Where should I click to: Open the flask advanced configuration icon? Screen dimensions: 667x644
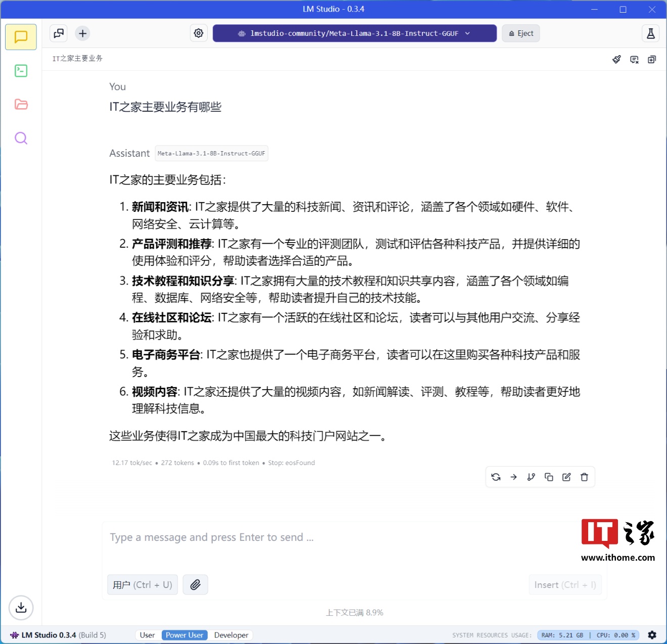click(x=651, y=33)
